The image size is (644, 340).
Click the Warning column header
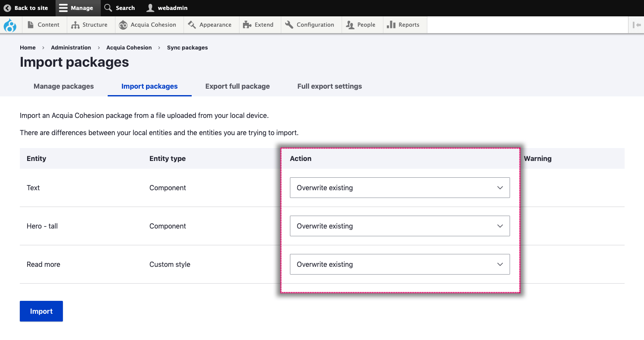click(538, 158)
